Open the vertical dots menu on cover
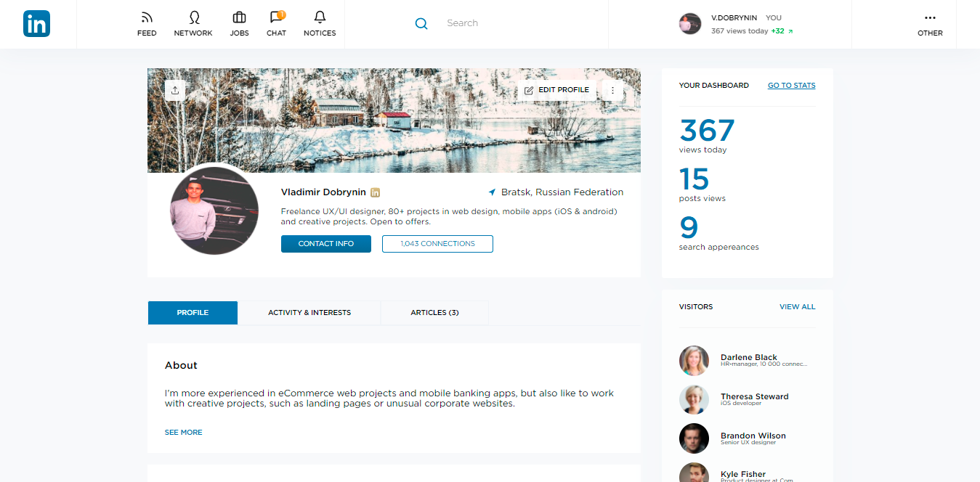The image size is (980, 482). click(x=612, y=90)
